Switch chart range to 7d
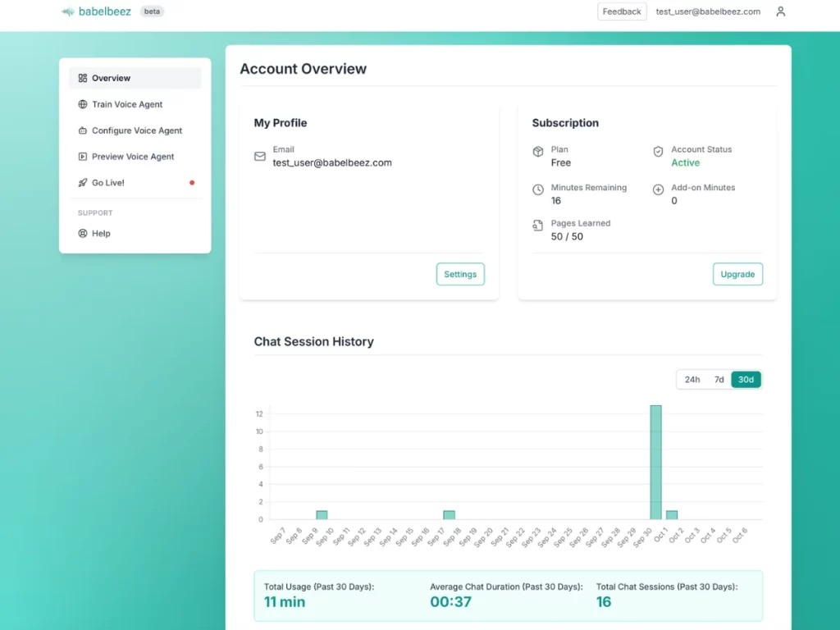 (x=719, y=380)
